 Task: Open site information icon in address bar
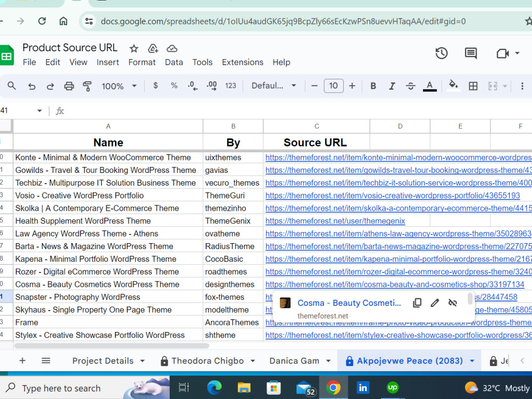pos(89,21)
